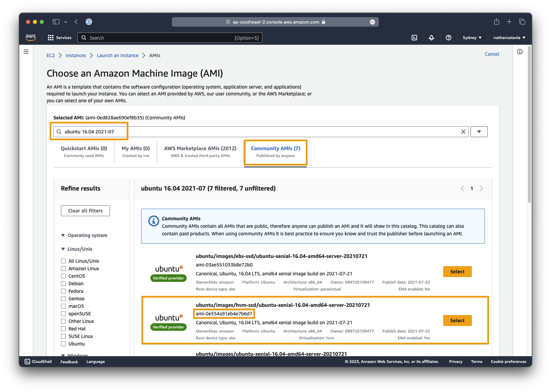Switch to Quickstart AMIs tab
The width and height of the screenshot is (551, 392).
click(84, 152)
